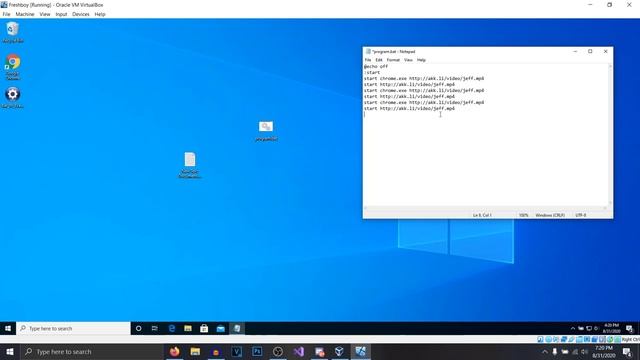This screenshot has width=640, height=360.
Task: Open Google Chrome desktop shortcut
Action: click(13, 67)
